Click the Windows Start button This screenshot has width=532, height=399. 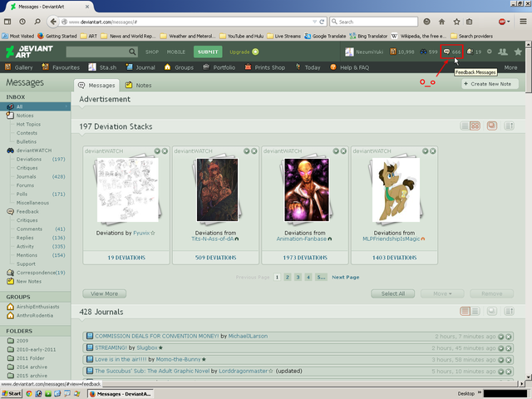click(12, 393)
